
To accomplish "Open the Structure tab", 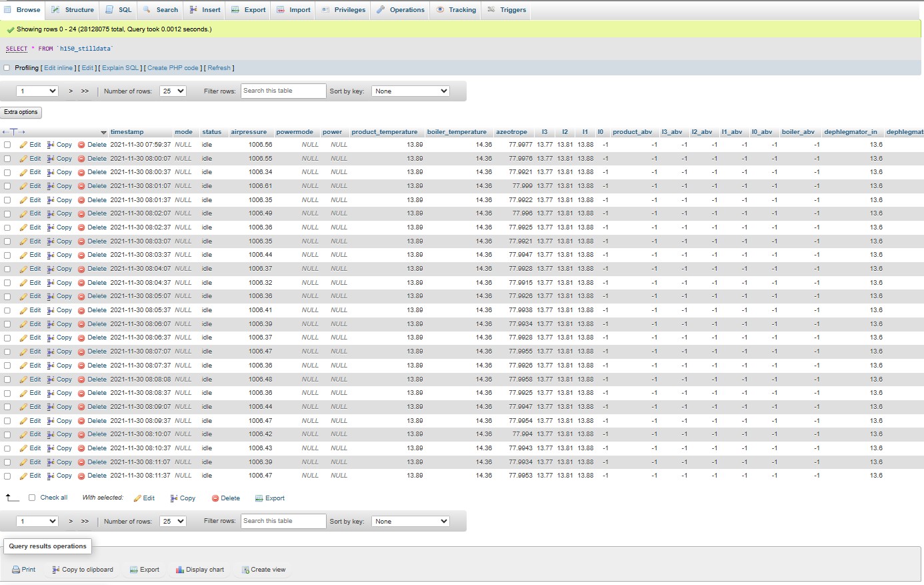I will click(73, 10).
